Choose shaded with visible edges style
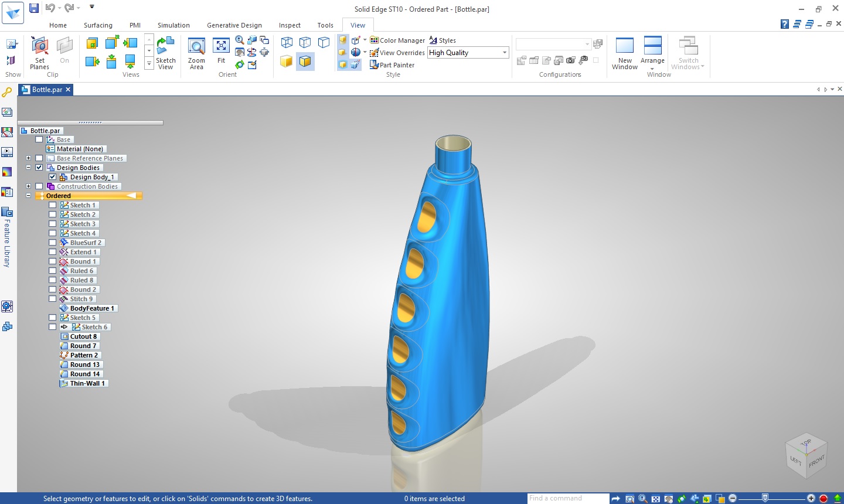 coord(305,62)
